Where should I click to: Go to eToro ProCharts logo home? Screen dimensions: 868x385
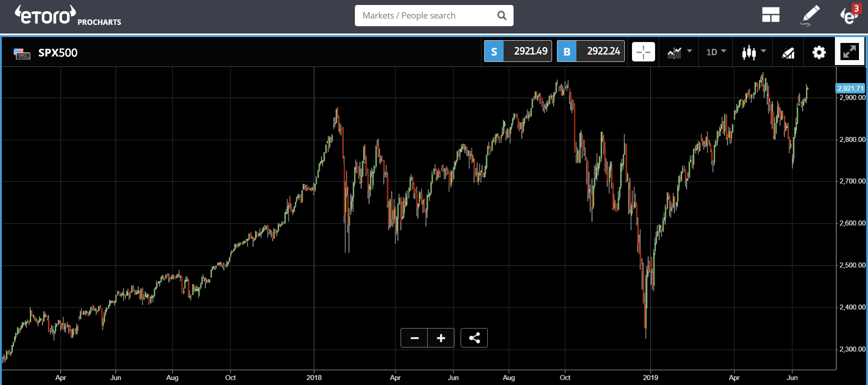tap(68, 15)
